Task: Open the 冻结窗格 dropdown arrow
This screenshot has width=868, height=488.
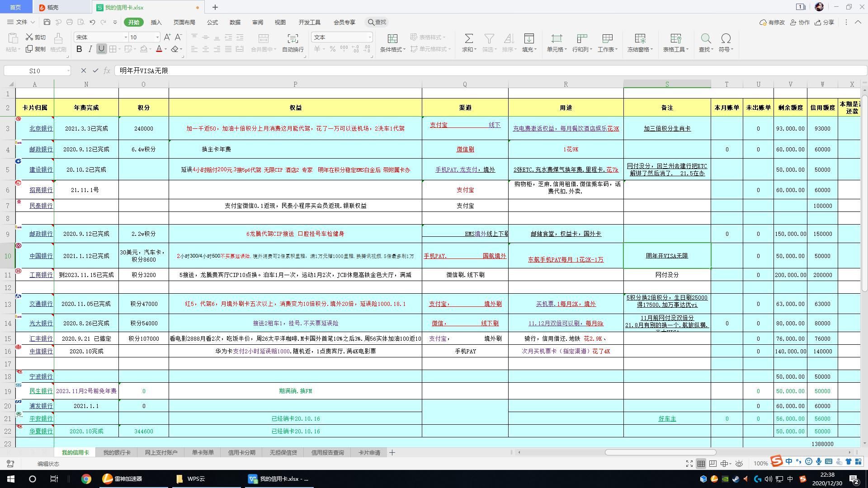Action: coord(651,50)
